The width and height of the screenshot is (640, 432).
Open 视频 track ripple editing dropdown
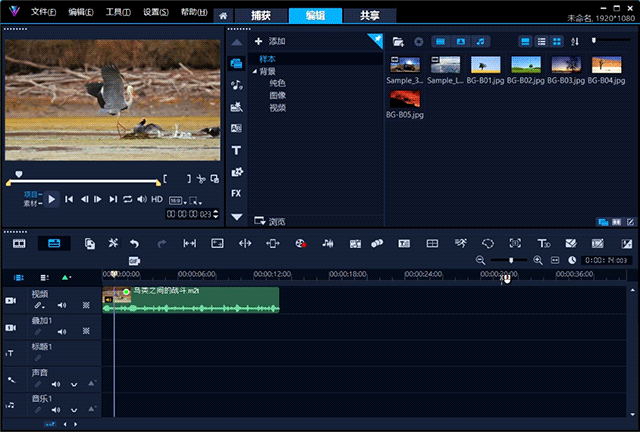point(39,305)
